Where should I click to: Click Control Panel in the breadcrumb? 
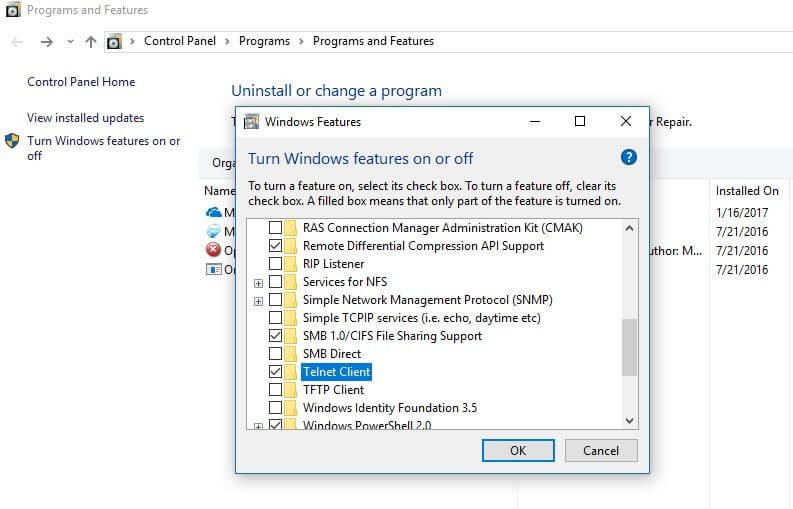(x=180, y=41)
